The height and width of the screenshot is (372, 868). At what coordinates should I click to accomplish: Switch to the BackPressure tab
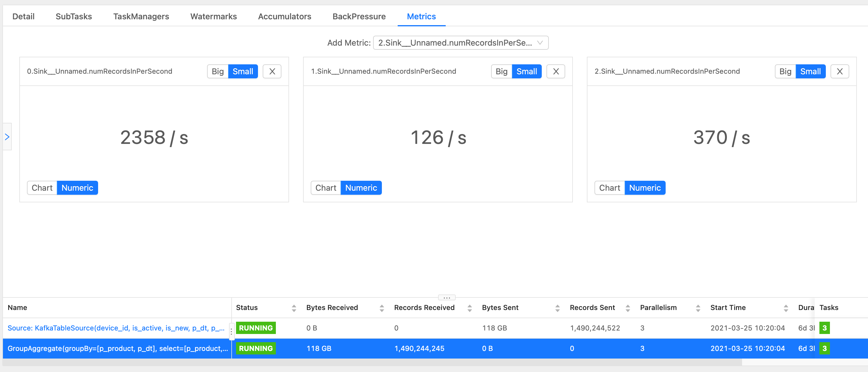pyautogui.click(x=359, y=16)
